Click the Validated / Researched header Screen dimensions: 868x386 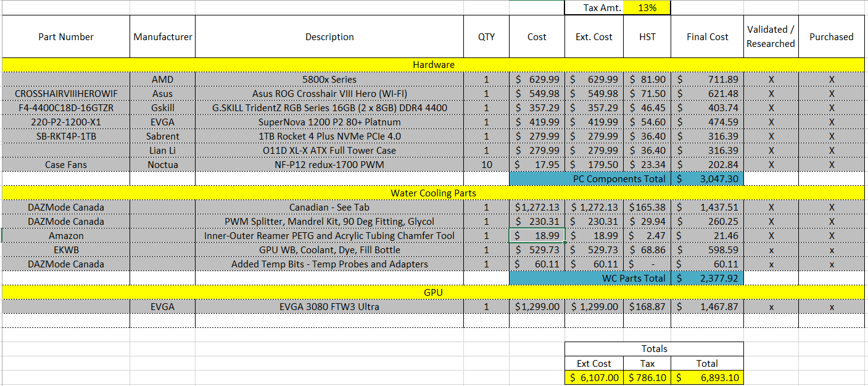[x=771, y=37]
